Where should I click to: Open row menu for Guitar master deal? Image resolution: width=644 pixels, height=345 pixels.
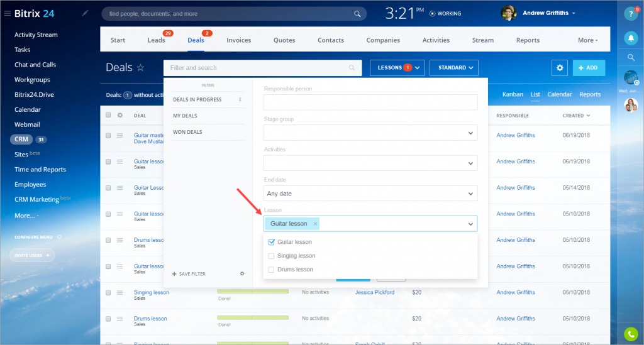pyautogui.click(x=120, y=135)
